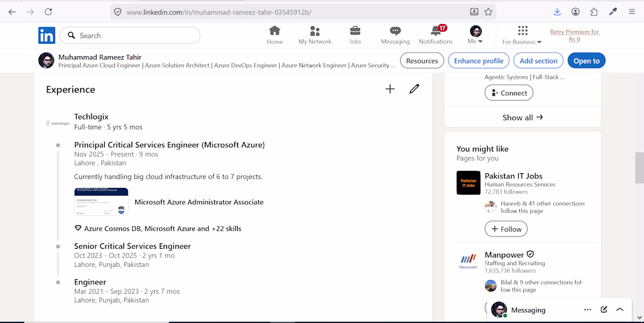This screenshot has height=323, width=644.
Task: Expand messaging panel with chevron up
Action: (620, 310)
